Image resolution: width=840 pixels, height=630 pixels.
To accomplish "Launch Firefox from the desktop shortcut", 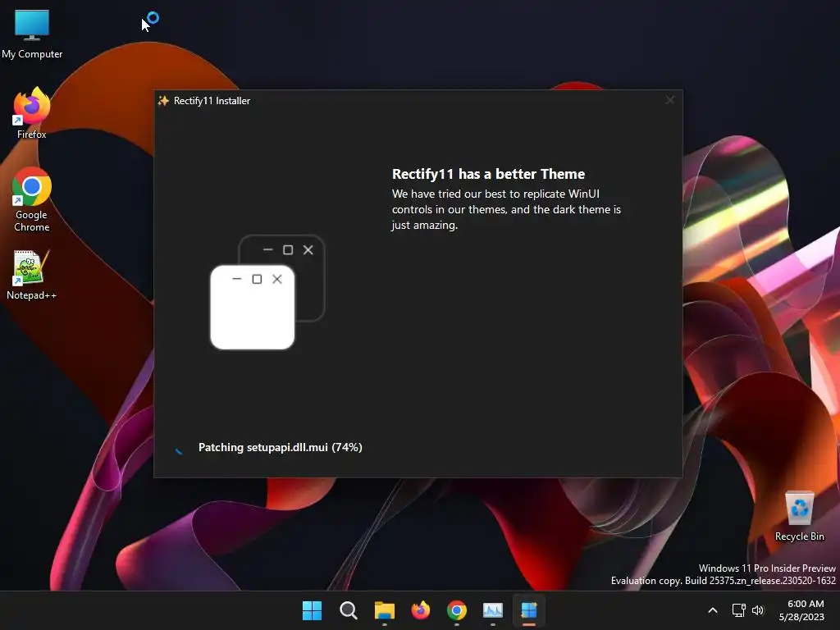I will (32, 113).
